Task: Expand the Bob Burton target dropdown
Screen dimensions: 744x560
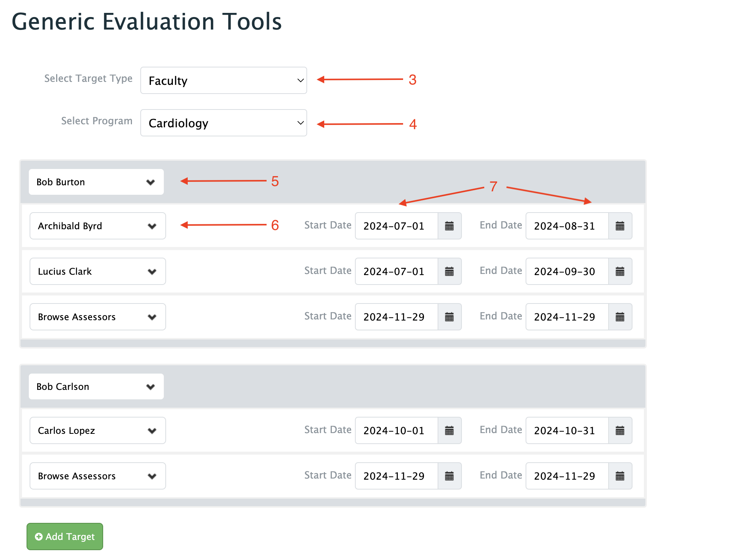Action: pyautogui.click(x=96, y=182)
